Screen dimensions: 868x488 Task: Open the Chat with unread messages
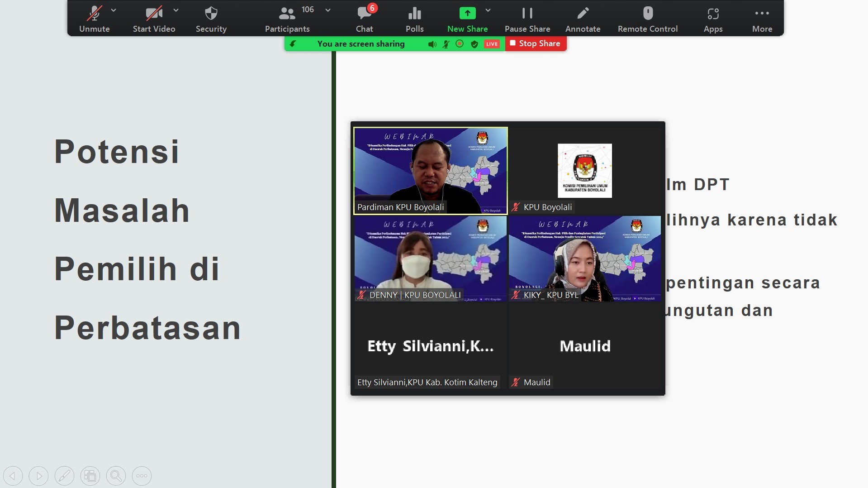click(x=364, y=19)
